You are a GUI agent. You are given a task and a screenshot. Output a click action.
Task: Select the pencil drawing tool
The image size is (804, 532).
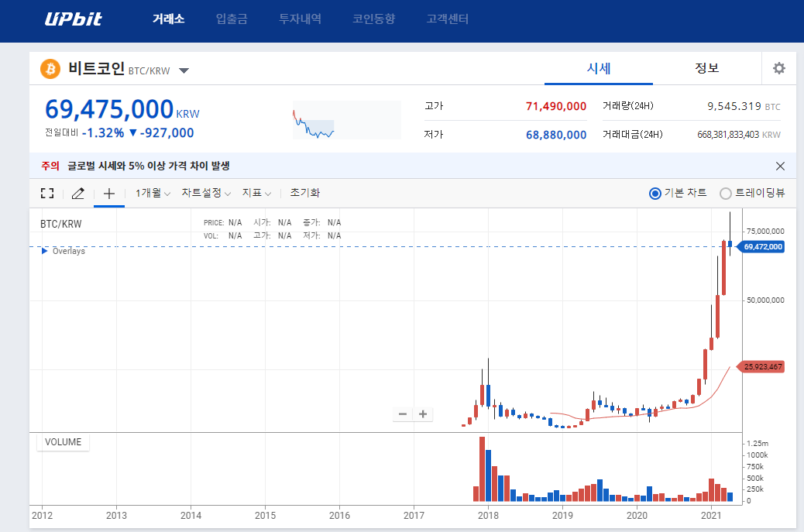(78, 194)
